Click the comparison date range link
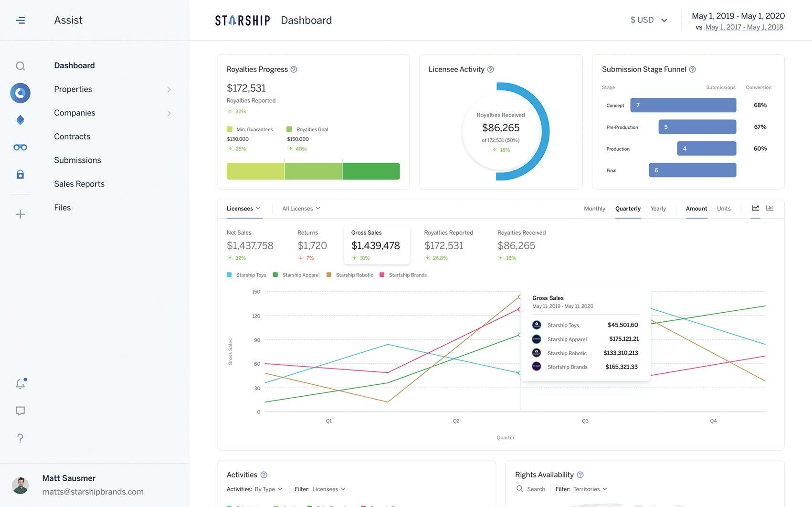Viewport: 812px width, 507px height. (744, 27)
